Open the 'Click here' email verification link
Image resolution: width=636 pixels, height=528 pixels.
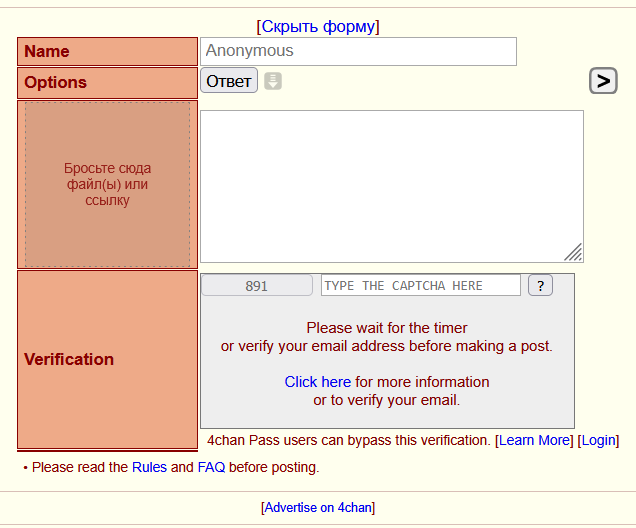317,382
